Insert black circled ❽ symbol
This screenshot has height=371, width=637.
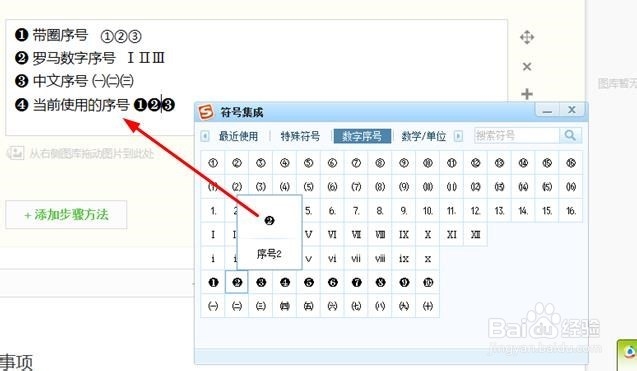[380, 282]
